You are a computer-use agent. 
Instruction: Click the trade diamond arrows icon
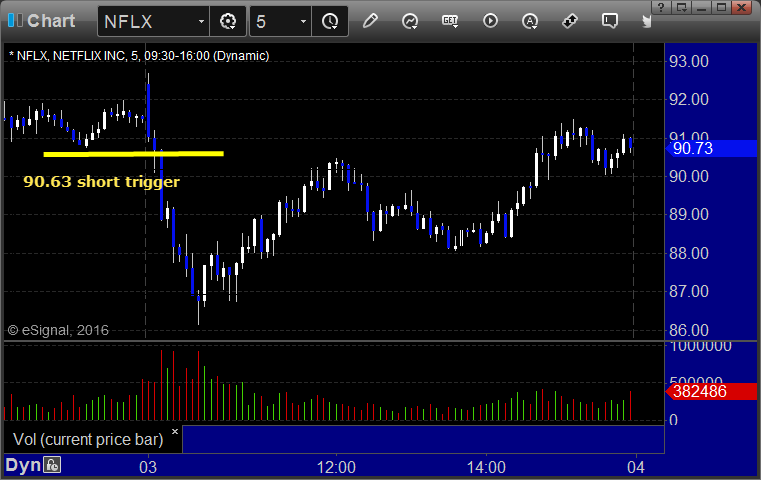[x=570, y=21]
